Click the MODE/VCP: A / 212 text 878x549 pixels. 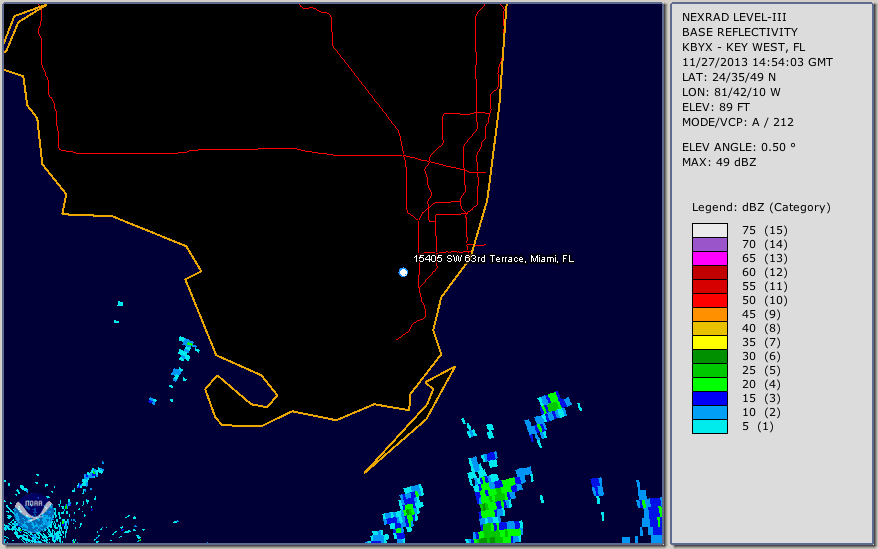[x=737, y=122]
